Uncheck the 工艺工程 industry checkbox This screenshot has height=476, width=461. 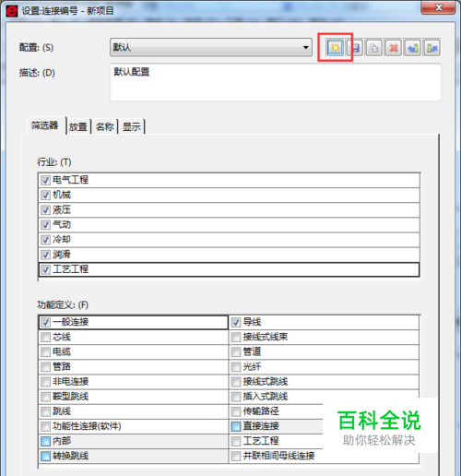pos(45,269)
